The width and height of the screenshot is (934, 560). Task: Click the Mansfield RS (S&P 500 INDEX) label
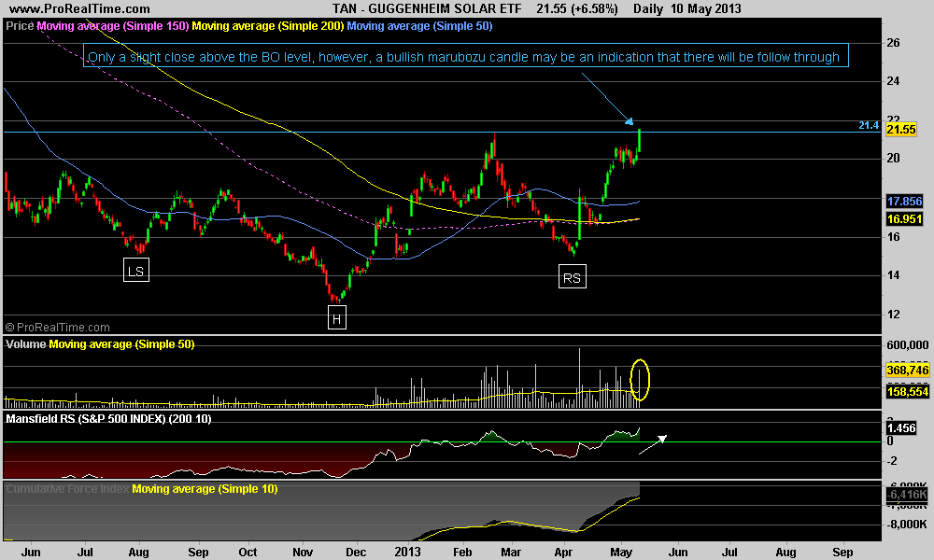click(108, 418)
